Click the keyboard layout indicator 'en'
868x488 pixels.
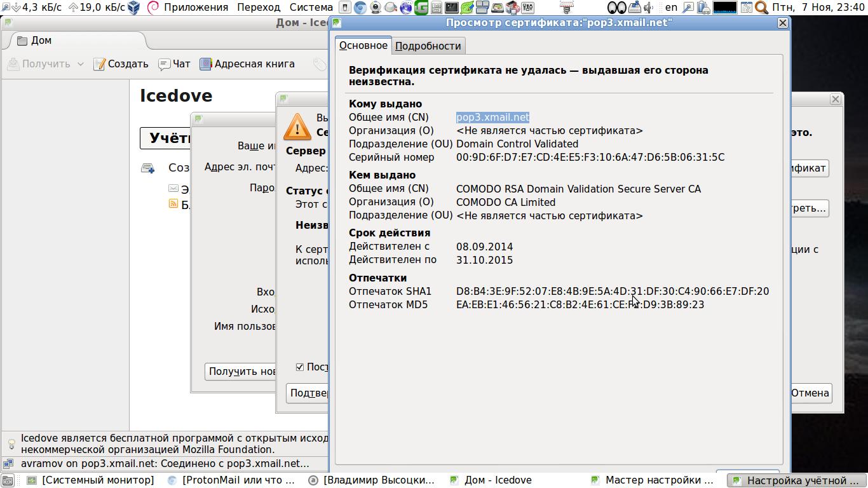tap(671, 8)
